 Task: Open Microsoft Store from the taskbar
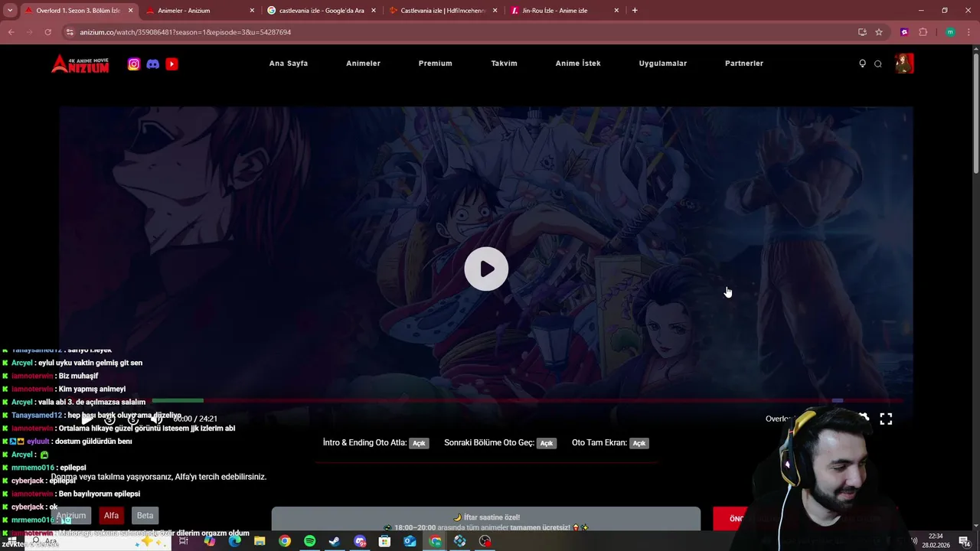[x=384, y=541]
